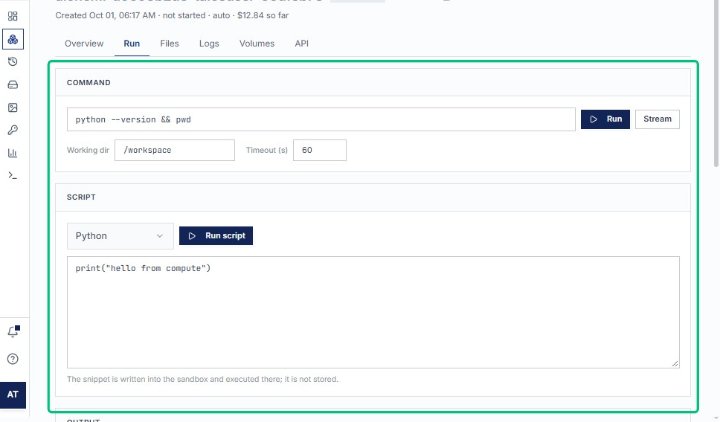
Task: Open the API keys icon in sidebar
Action: (13, 130)
